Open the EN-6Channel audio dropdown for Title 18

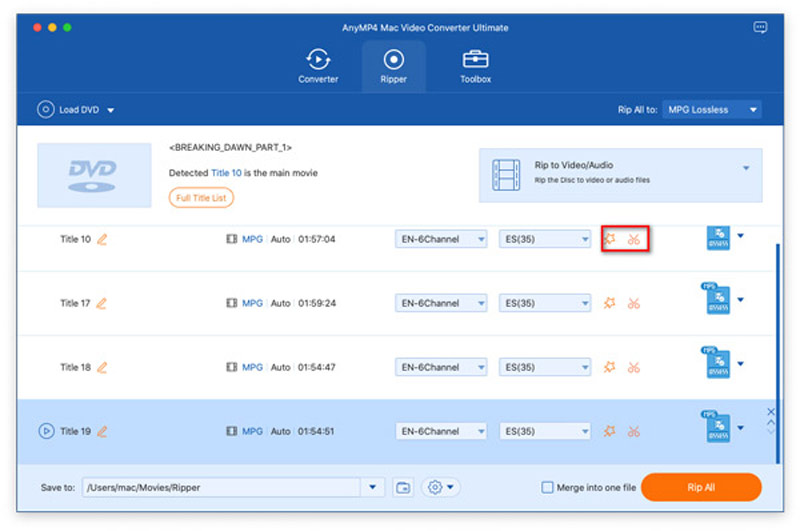click(x=441, y=367)
